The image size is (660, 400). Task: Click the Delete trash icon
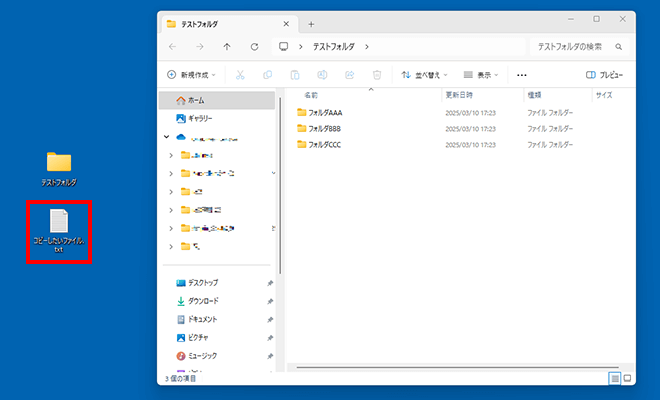click(x=377, y=75)
